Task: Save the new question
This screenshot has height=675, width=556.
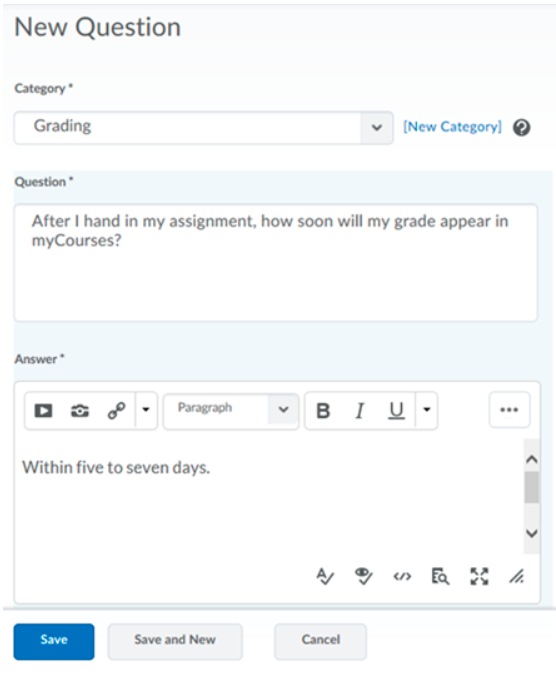Action: pos(54,641)
